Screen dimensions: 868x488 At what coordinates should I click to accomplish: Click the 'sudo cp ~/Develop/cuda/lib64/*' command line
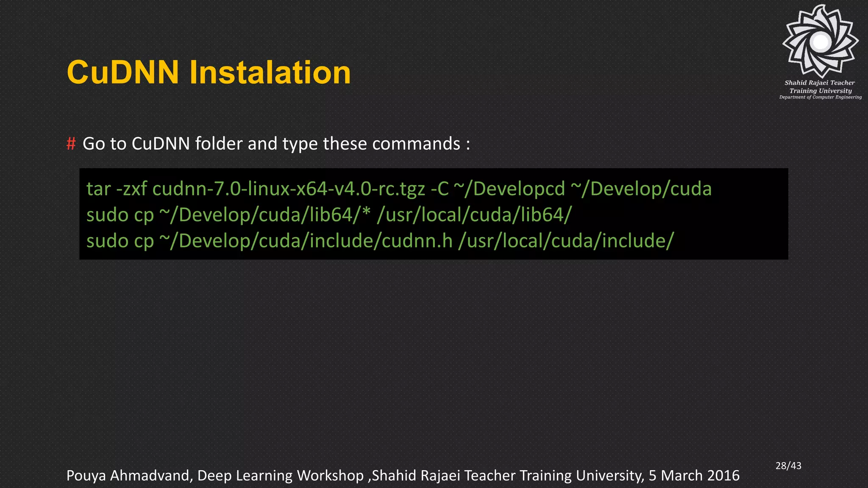(x=329, y=215)
